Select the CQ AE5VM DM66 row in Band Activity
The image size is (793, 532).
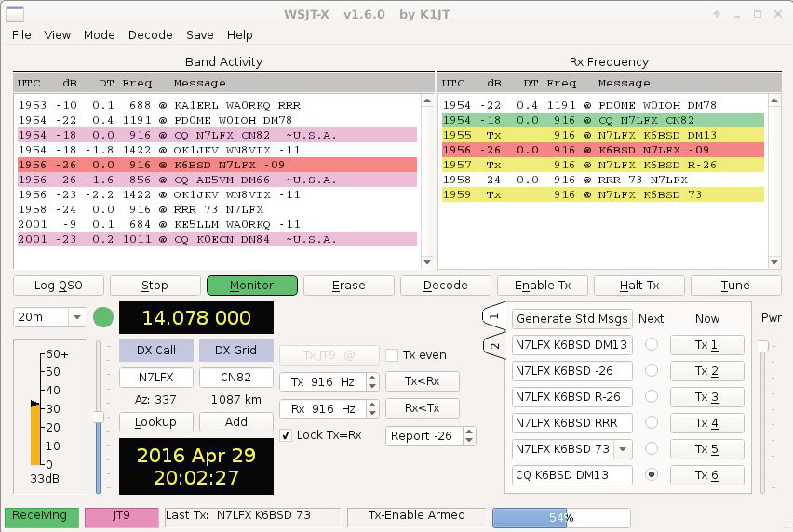coord(218,180)
